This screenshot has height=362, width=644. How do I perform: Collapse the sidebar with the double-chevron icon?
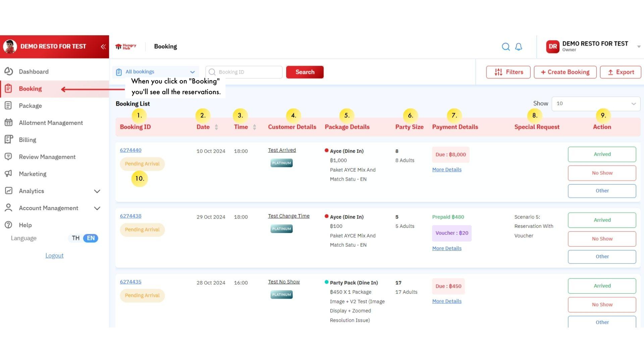coord(103,47)
